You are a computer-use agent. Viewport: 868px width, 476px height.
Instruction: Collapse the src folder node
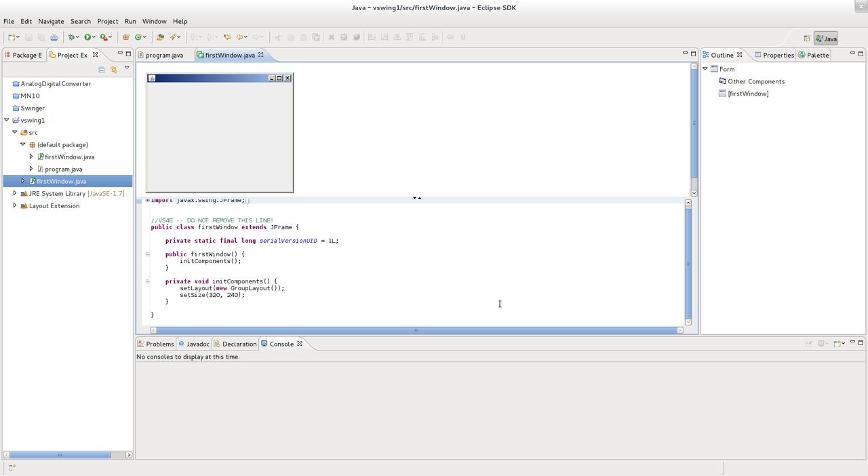(x=15, y=132)
